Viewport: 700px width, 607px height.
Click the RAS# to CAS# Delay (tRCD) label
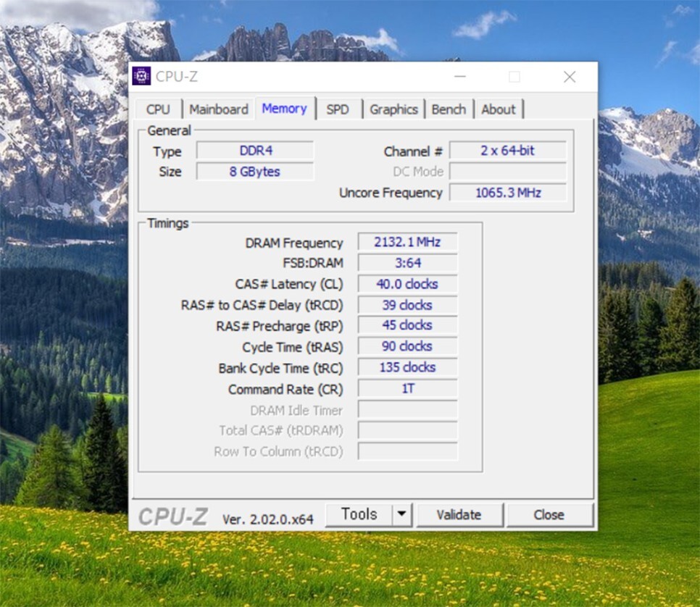(262, 305)
